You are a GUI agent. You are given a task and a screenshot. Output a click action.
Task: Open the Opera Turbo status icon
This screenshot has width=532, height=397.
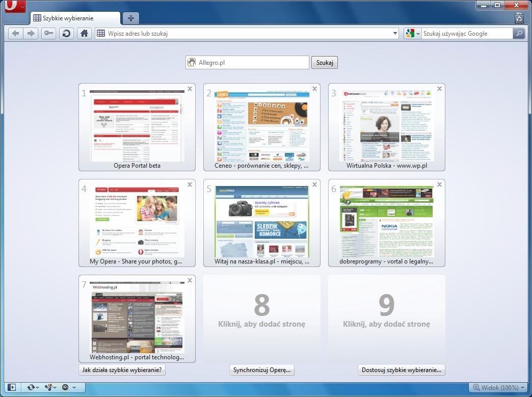pos(66,387)
